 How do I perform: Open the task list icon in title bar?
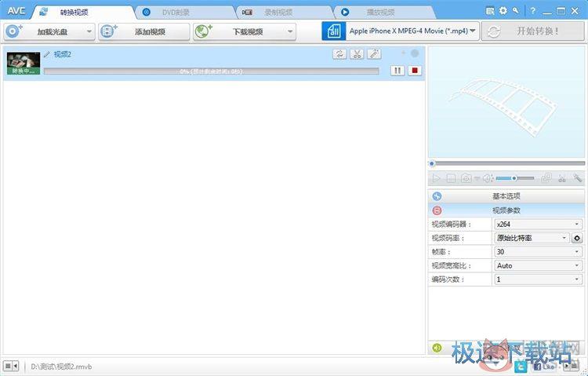coord(490,11)
